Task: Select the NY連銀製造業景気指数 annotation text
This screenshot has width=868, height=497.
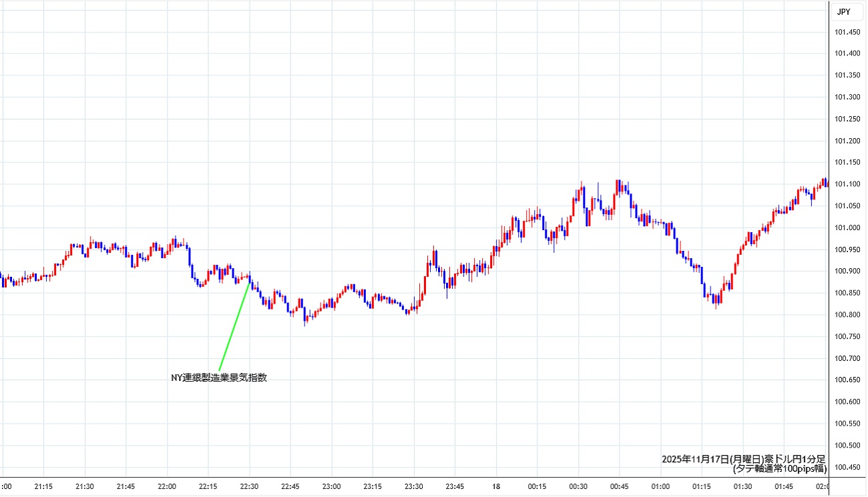Action: point(219,378)
